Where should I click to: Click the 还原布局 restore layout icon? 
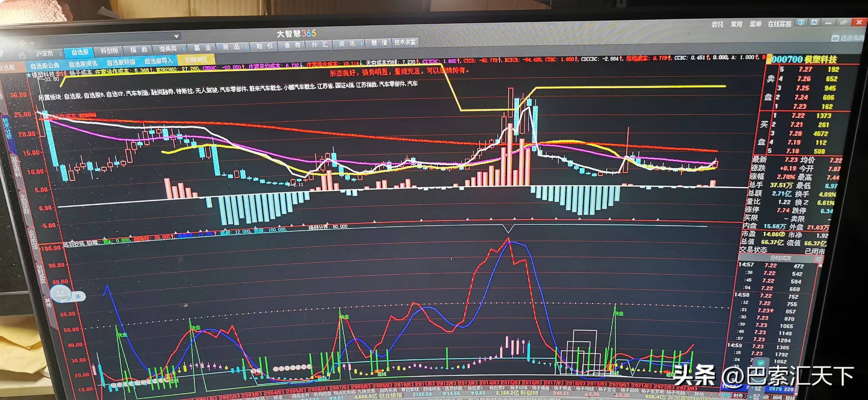pyautogui.click(x=835, y=38)
